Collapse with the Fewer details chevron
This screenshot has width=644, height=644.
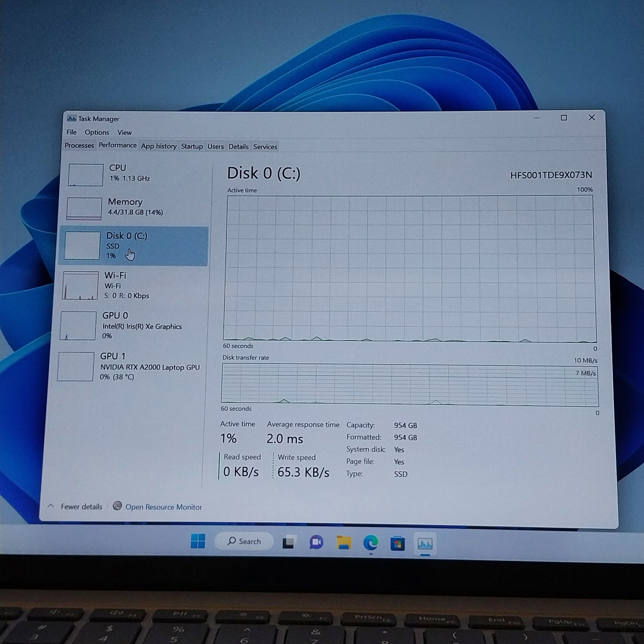pyautogui.click(x=51, y=506)
